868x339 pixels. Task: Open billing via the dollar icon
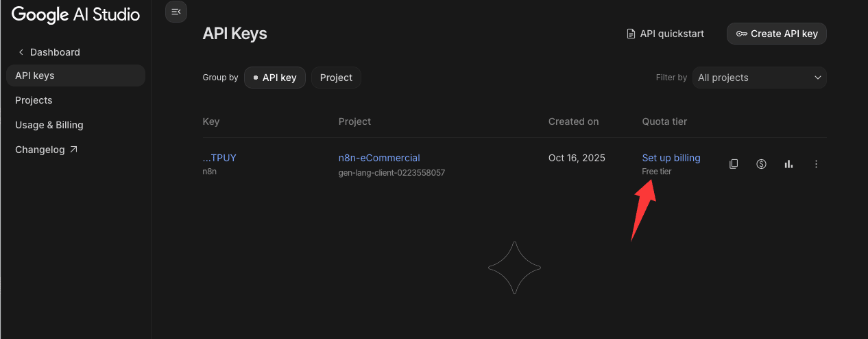761,164
